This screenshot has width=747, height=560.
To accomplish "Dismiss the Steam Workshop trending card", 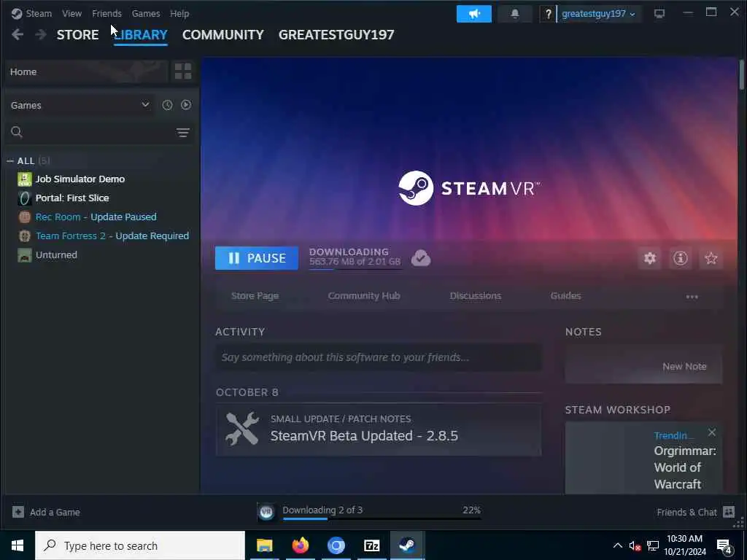I will (x=712, y=432).
